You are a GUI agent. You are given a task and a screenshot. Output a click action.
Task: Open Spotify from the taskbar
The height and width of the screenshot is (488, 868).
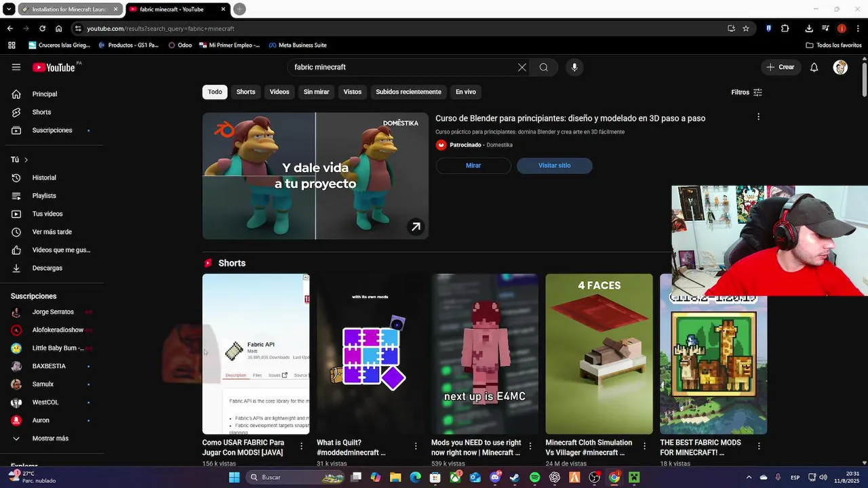pos(534,477)
